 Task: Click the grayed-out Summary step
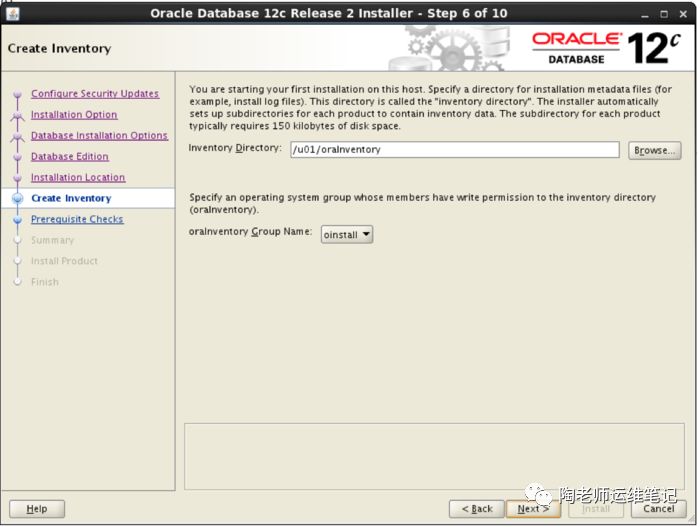pos(52,240)
